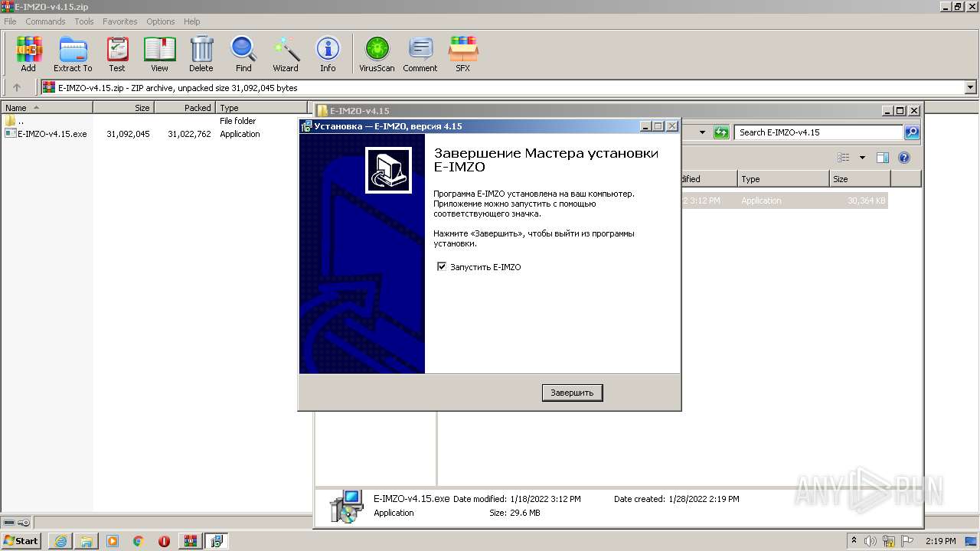The image size is (980, 551).
Task: Show archive Info
Action: point(328,54)
